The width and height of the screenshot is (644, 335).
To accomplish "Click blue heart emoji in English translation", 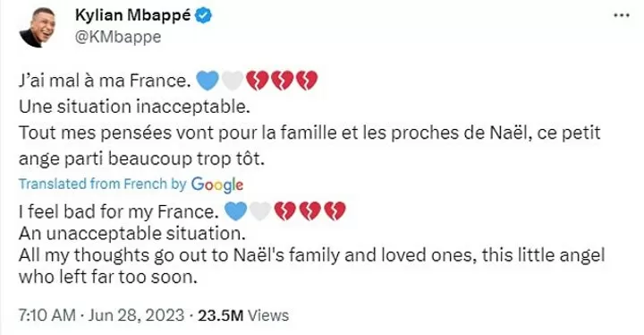I will click(x=236, y=211).
